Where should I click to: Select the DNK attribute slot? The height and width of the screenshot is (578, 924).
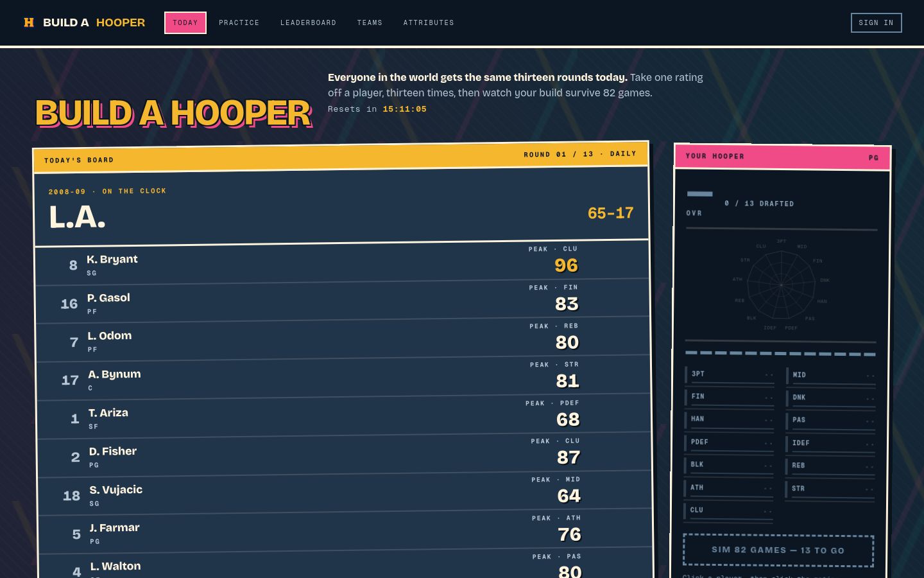coord(830,399)
